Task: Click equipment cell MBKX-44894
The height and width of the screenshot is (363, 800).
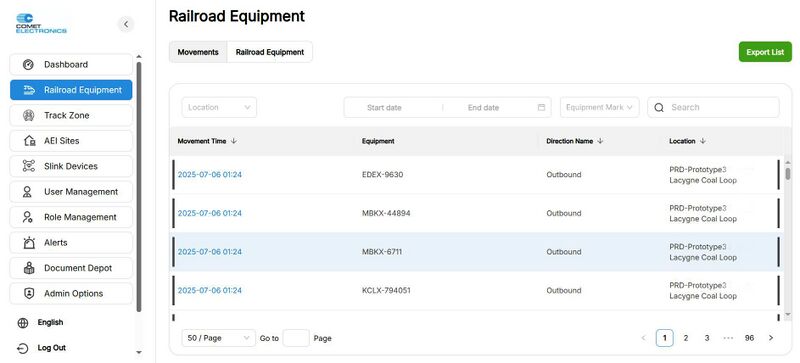Action: (386, 213)
